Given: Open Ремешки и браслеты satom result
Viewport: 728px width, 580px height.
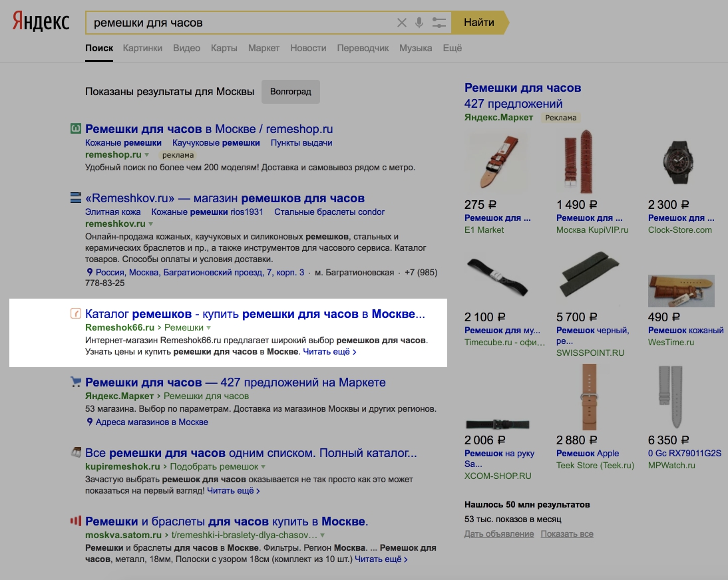Looking at the screenshot, I should pos(226,521).
